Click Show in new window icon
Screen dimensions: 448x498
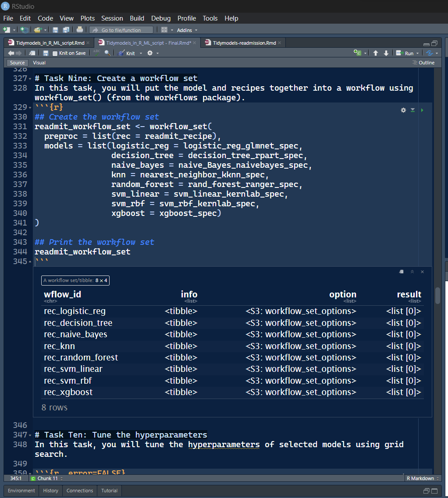[32, 53]
